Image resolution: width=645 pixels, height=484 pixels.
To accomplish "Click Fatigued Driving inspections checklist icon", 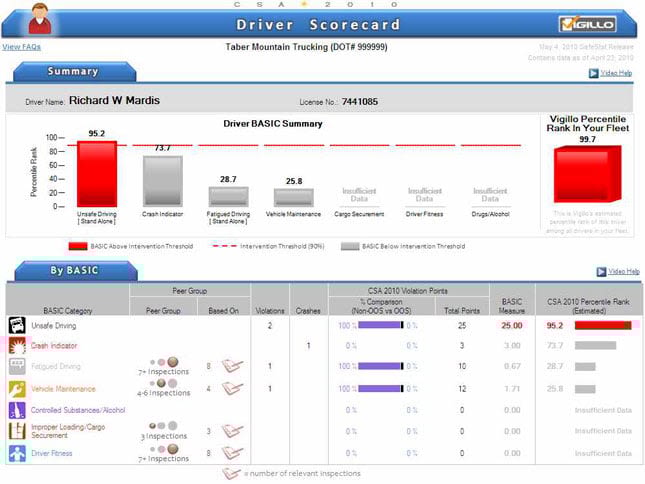I will [232, 365].
